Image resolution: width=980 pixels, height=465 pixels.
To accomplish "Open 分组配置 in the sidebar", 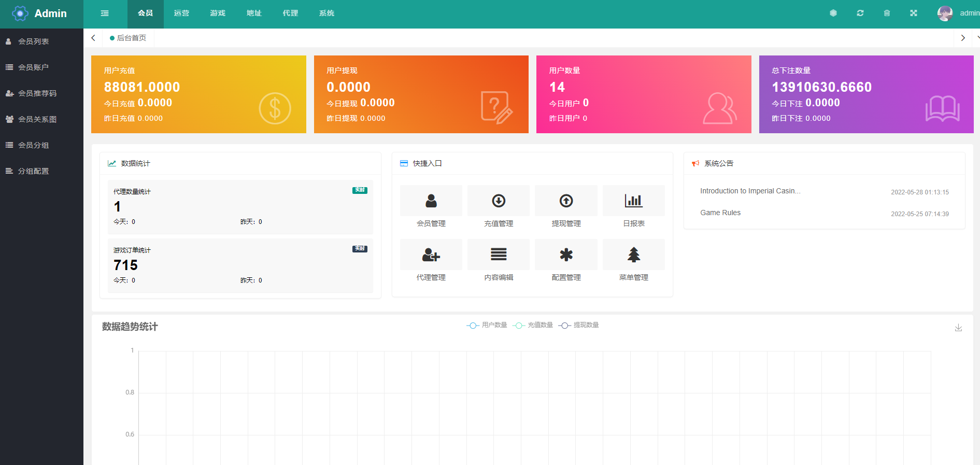I will 41,171.
